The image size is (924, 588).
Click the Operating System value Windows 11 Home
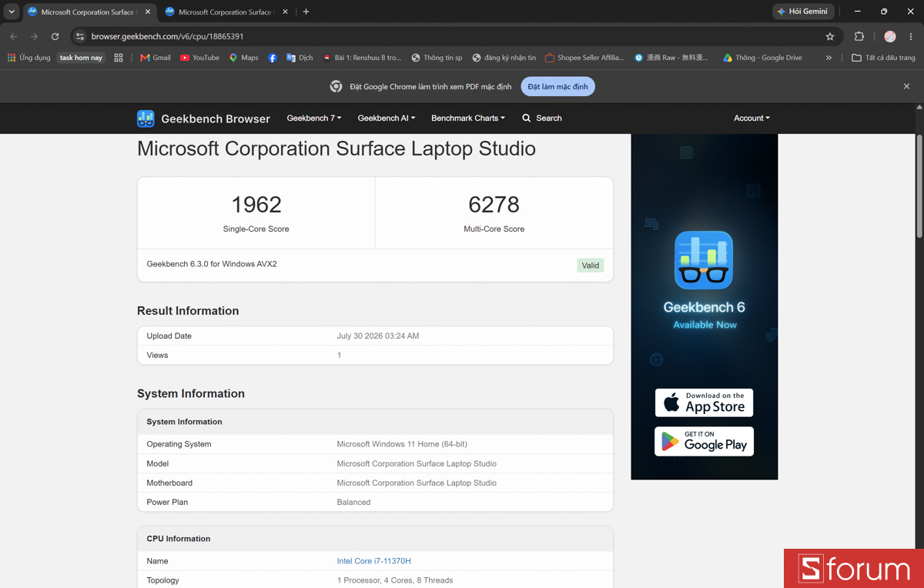pos(402,444)
